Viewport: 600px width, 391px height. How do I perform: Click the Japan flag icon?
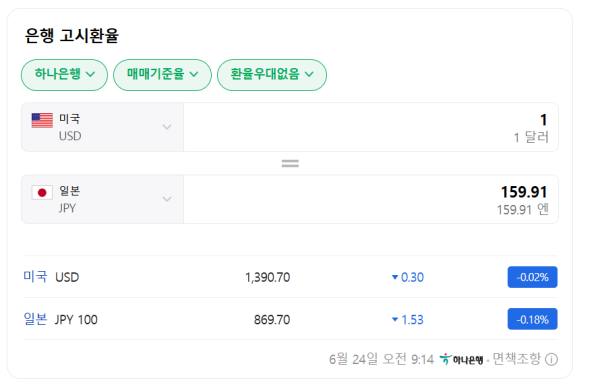42,192
